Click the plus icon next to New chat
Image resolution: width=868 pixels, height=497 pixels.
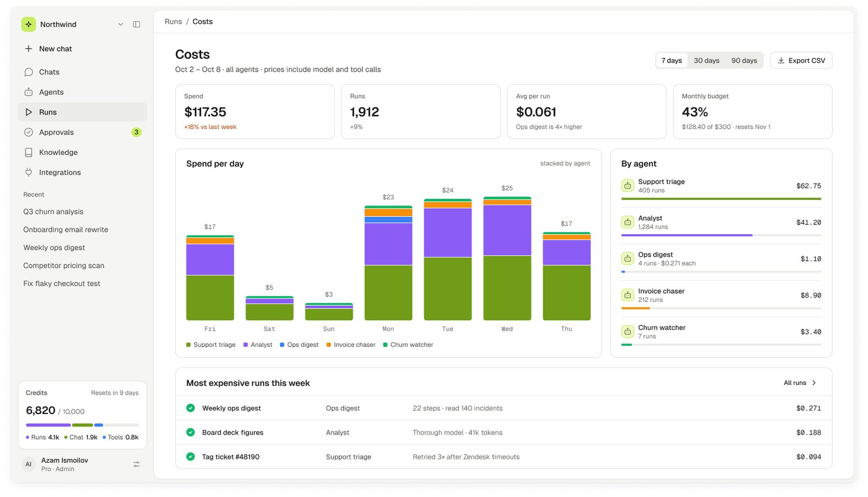[29, 49]
